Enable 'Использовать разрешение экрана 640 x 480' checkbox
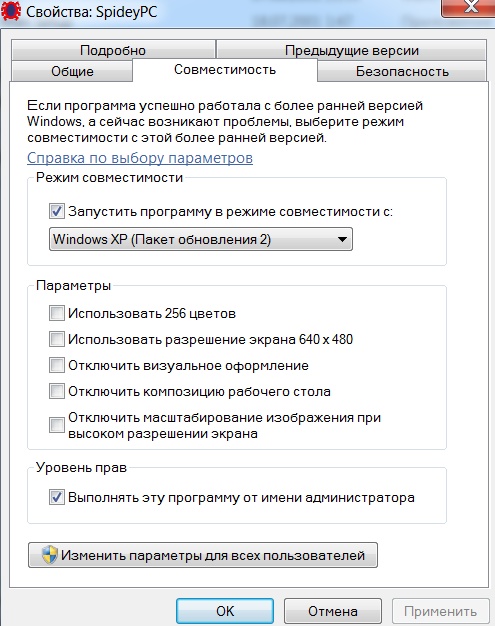 click(x=57, y=339)
